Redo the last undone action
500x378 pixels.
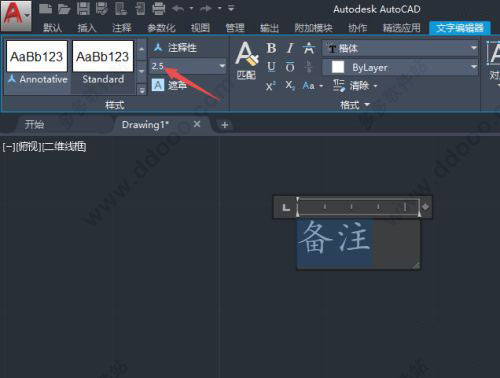pos(206,8)
